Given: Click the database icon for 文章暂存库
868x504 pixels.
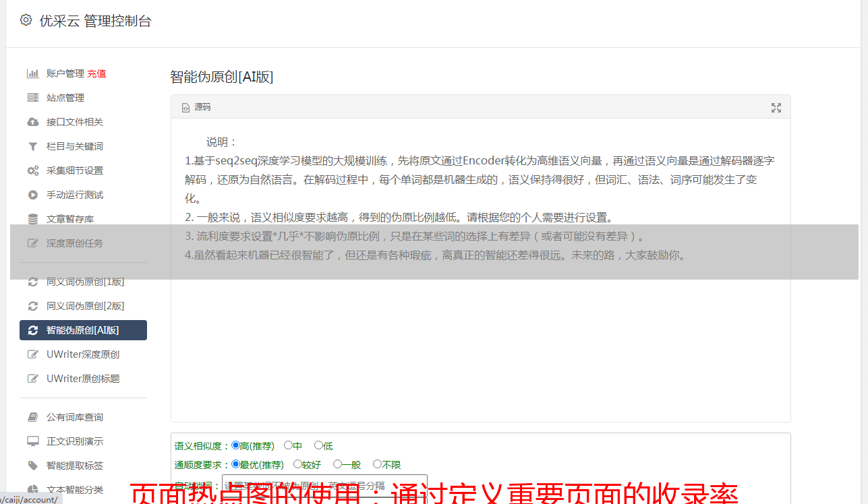Looking at the screenshot, I should click(32, 219).
